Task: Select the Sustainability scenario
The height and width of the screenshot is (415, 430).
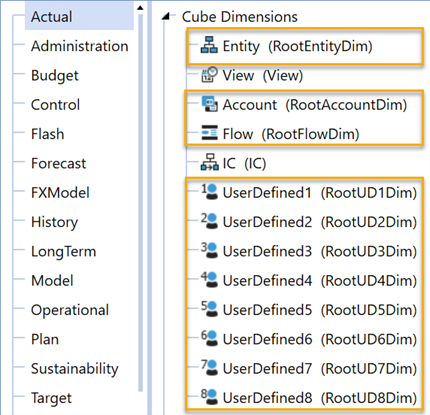Action: [75, 369]
